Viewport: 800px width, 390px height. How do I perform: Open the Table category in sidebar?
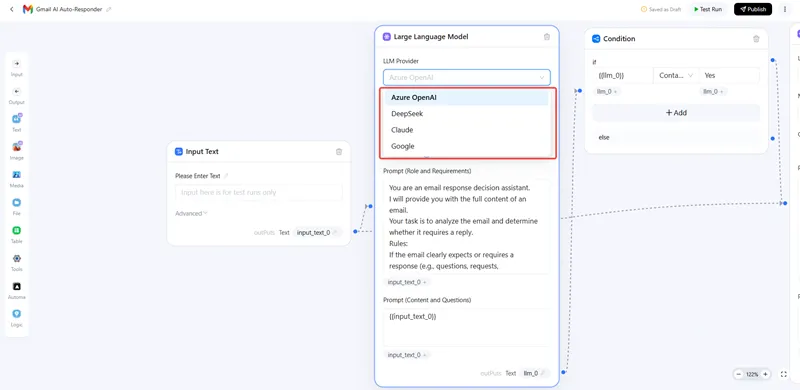(x=17, y=234)
